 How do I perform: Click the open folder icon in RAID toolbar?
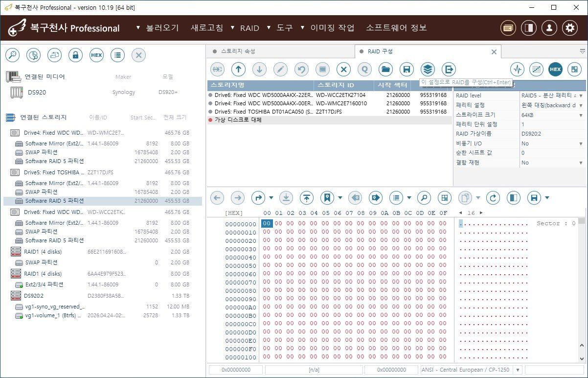pyautogui.click(x=385, y=69)
